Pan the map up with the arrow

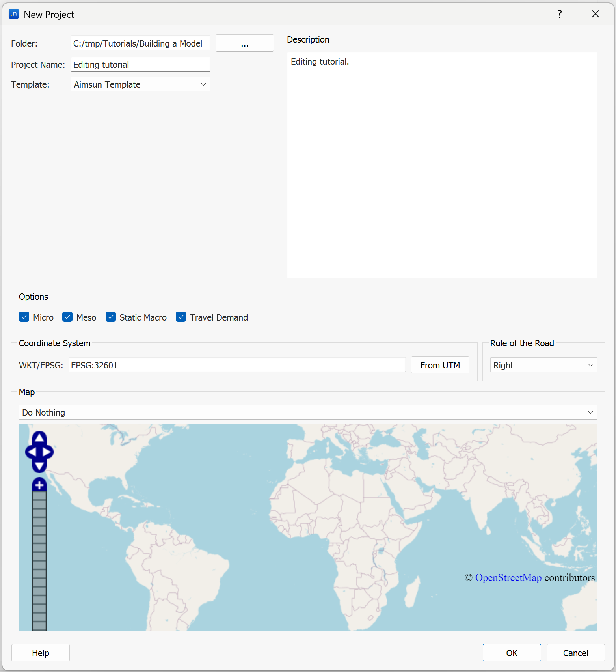pyautogui.click(x=39, y=437)
